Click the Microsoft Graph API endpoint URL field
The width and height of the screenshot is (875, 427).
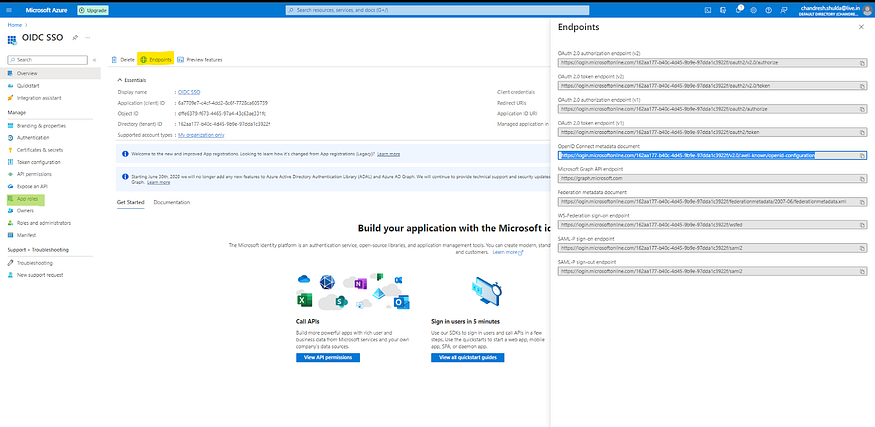[712, 179]
